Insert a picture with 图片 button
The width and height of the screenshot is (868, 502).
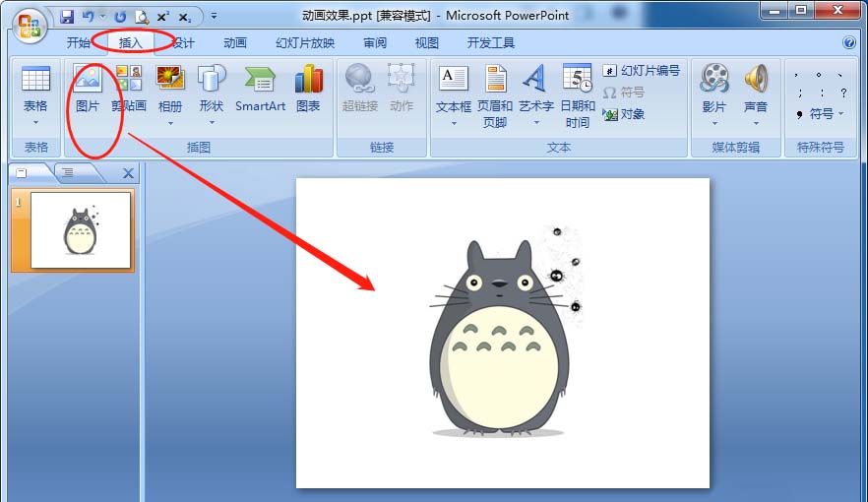click(x=88, y=89)
